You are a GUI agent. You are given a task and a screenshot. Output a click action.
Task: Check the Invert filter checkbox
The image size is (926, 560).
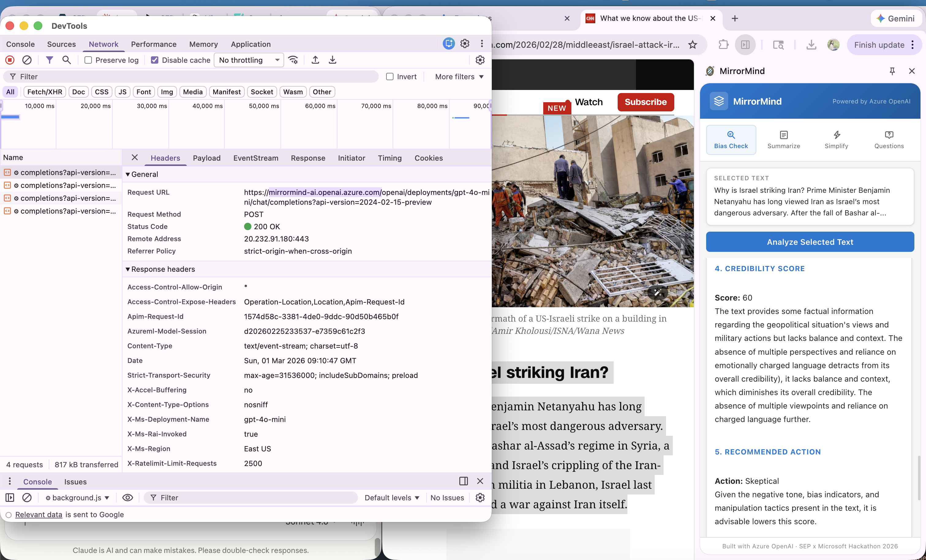(x=390, y=77)
